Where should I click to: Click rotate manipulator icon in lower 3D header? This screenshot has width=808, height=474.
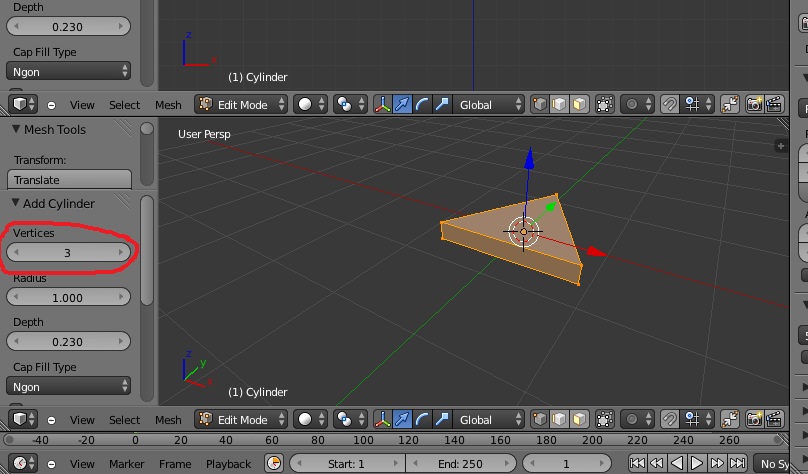(423, 419)
